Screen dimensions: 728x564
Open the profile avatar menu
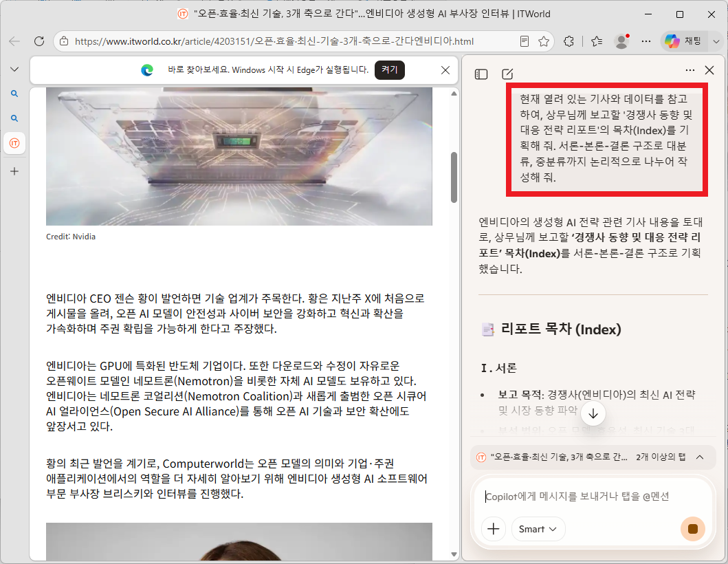(x=621, y=41)
